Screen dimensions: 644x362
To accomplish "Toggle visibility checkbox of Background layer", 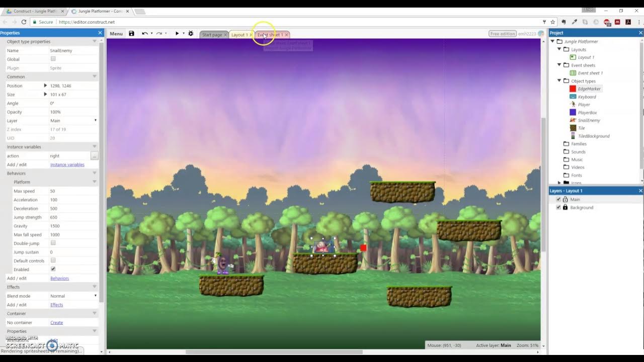I will (558, 207).
